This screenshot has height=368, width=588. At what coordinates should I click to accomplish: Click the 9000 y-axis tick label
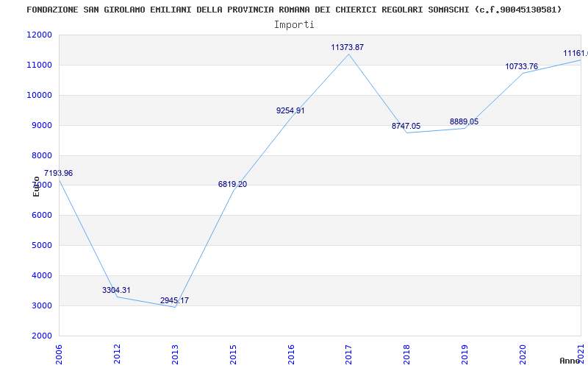41,125
